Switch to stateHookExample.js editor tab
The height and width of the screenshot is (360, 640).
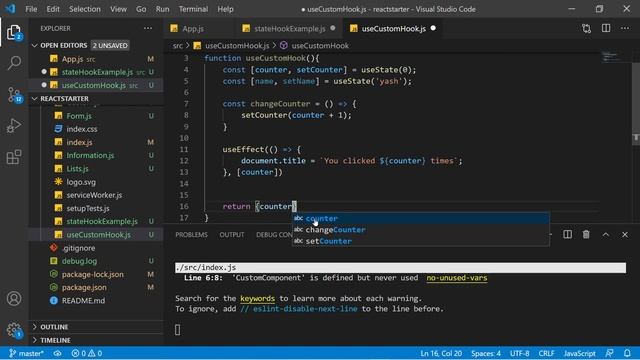pyautogui.click(x=290, y=29)
